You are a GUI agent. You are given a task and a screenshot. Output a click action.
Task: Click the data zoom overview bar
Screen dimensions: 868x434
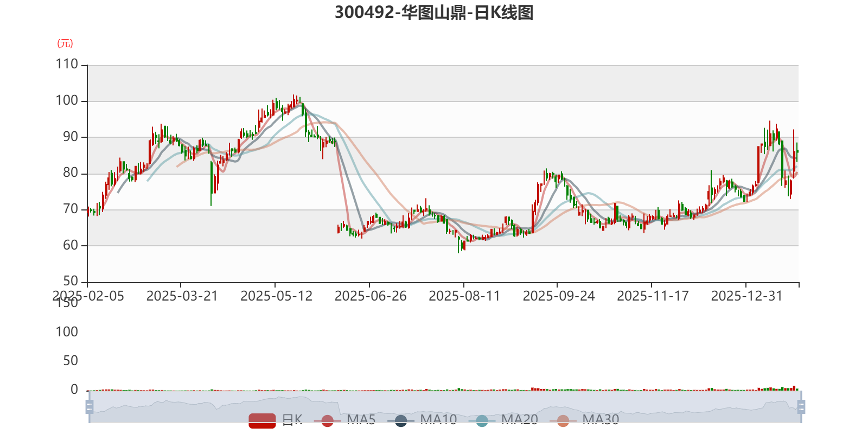[x=445, y=406]
